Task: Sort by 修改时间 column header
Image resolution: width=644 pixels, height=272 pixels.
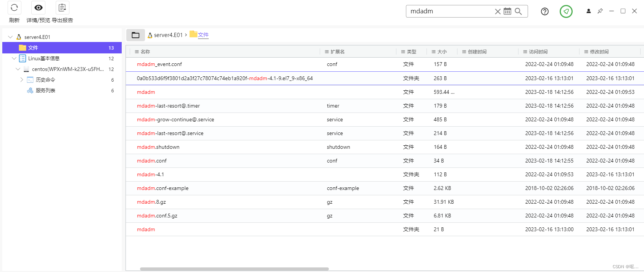Action: 599,52
